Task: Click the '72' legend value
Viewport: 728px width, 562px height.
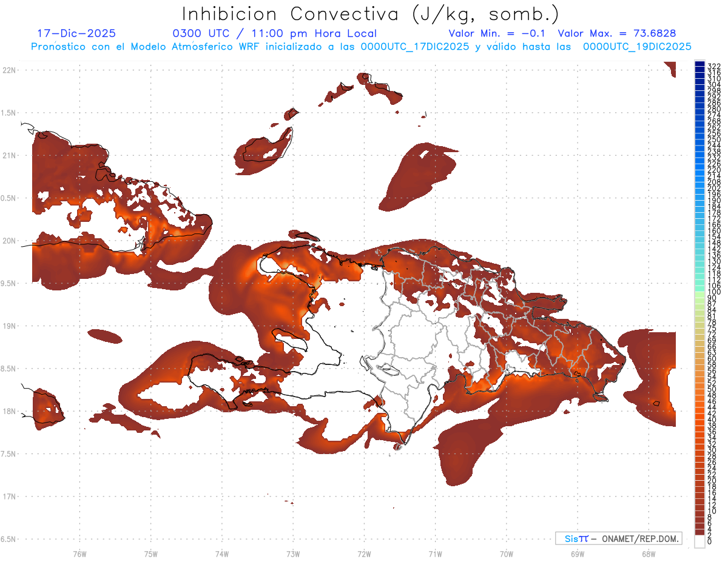Action: tap(712, 334)
